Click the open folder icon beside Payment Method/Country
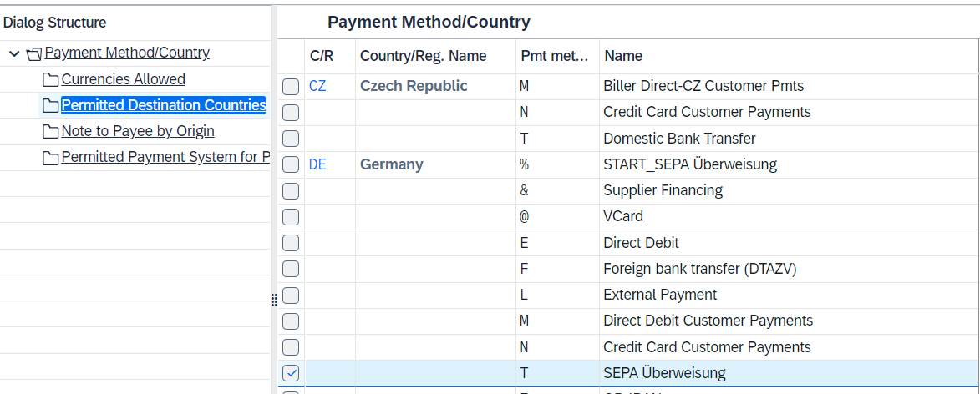Viewport: 980px width, 394px height. 34,54
